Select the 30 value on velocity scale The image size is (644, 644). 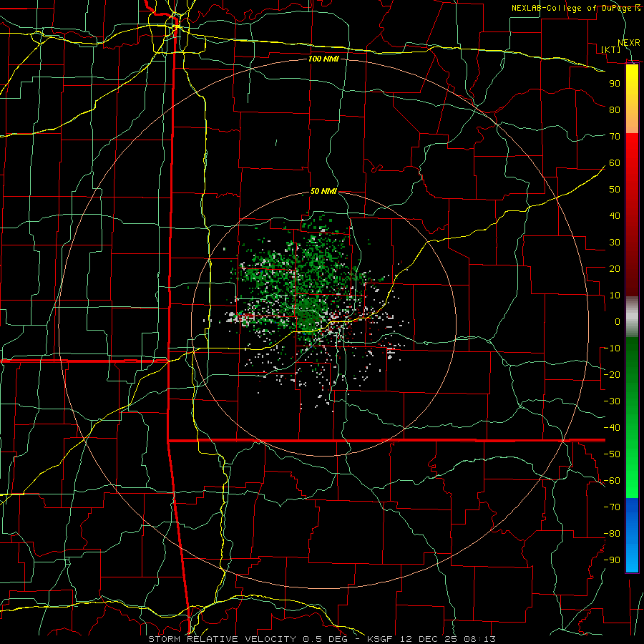[x=615, y=243]
